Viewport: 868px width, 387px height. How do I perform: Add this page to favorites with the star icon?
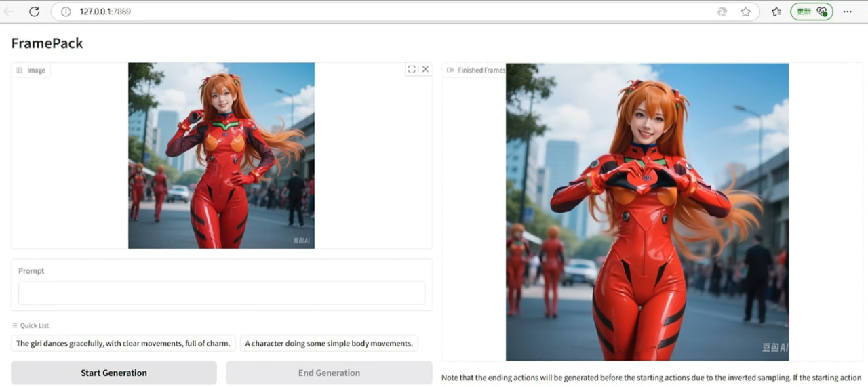click(x=745, y=12)
